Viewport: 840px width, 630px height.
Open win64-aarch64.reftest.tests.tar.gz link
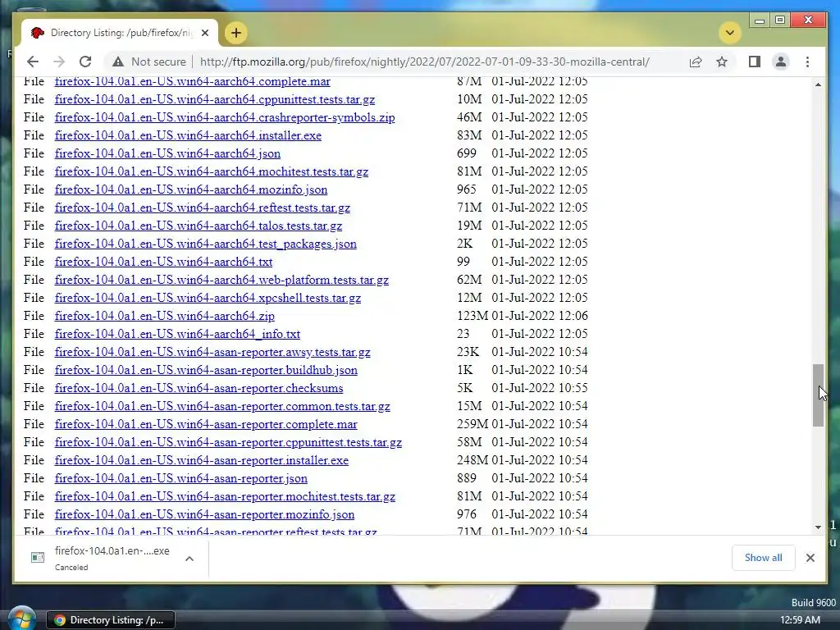[x=203, y=208]
